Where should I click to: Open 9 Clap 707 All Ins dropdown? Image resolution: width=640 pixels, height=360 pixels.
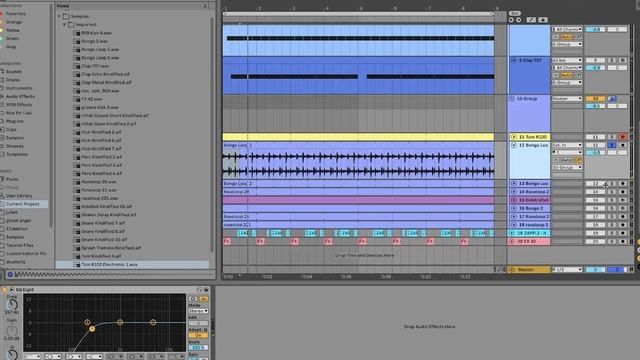[567, 60]
